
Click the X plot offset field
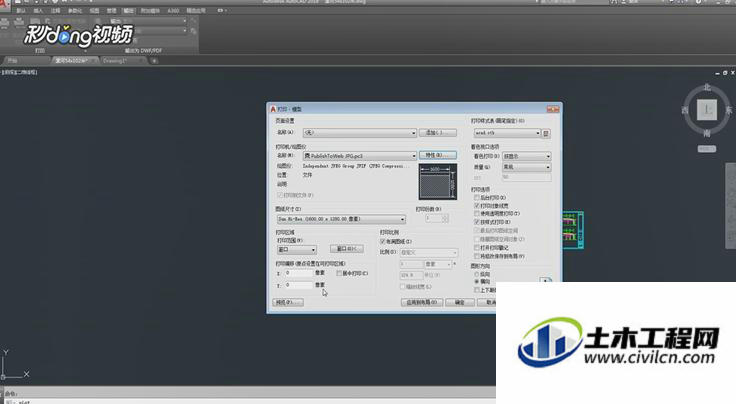[x=299, y=273]
